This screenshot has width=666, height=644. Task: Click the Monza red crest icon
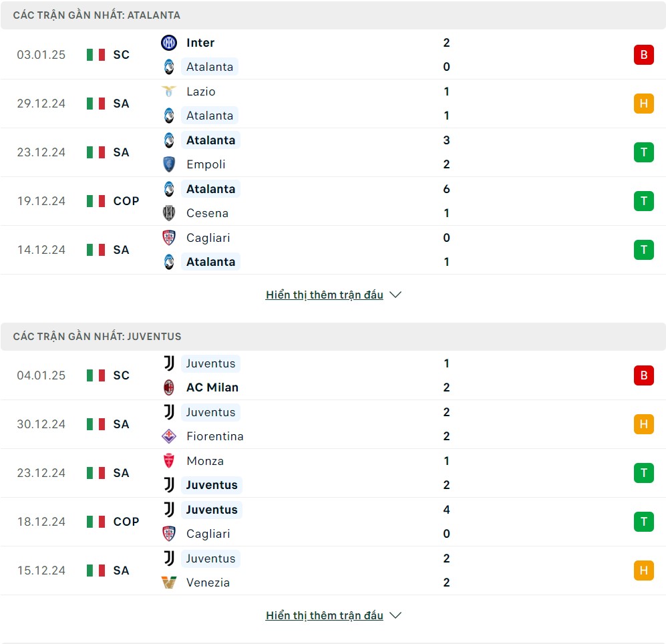pyautogui.click(x=168, y=461)
